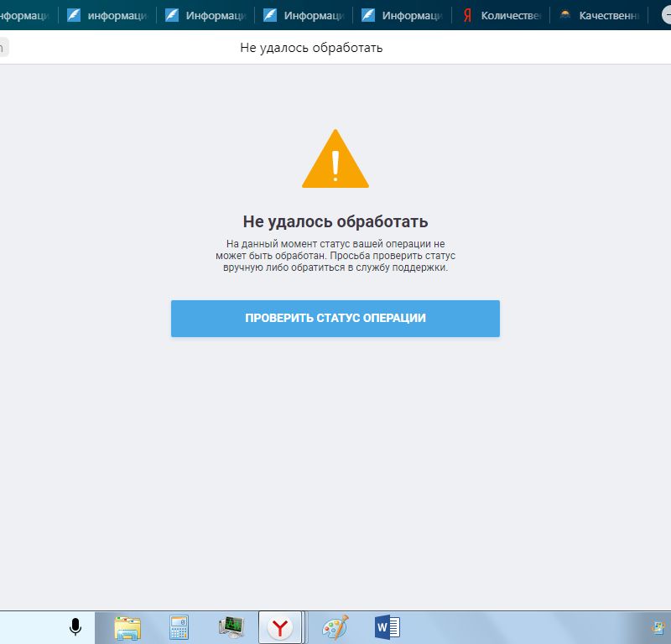
Task: Select the 'Информаци' tab just left of 'Количестве'
Action: 402,15
